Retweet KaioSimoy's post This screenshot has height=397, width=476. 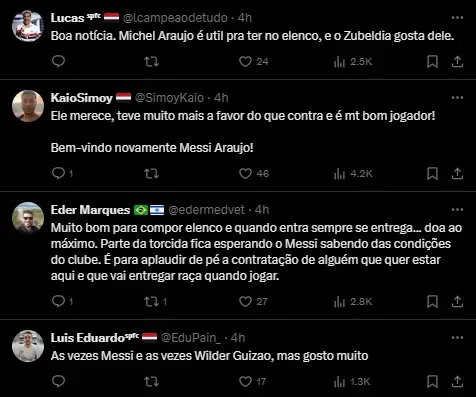151,173
